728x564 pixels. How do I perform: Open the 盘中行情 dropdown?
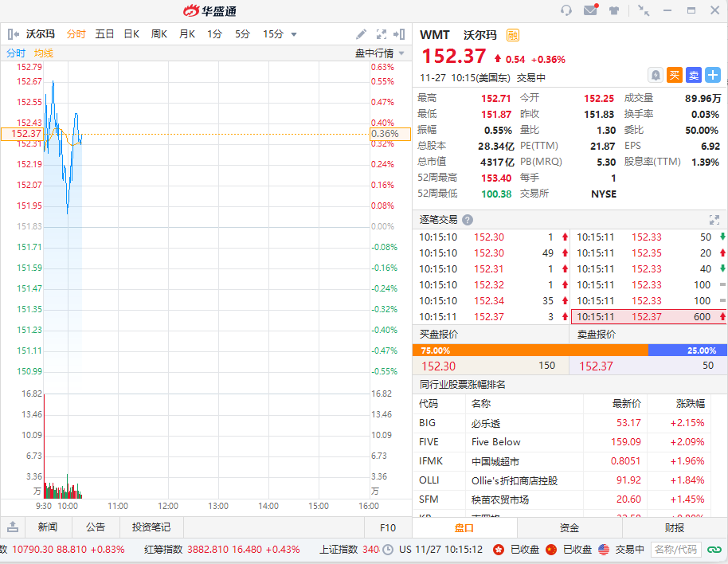[x=379, y=53]
